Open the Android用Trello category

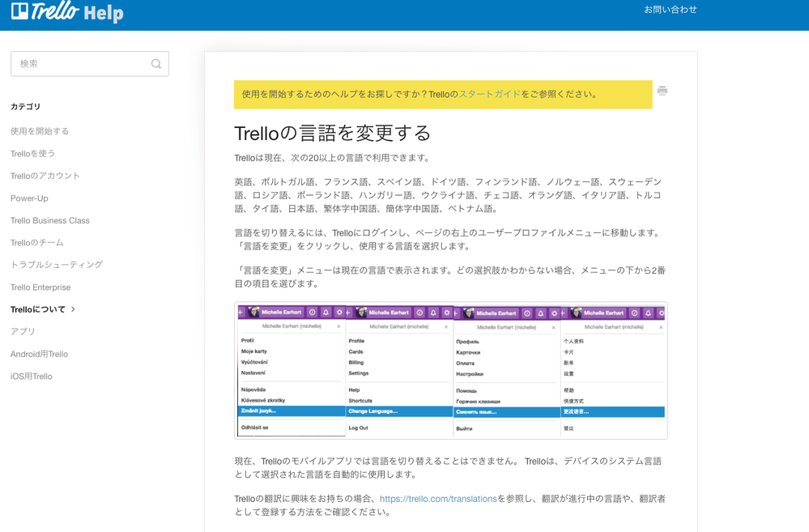tap(39, 354)
